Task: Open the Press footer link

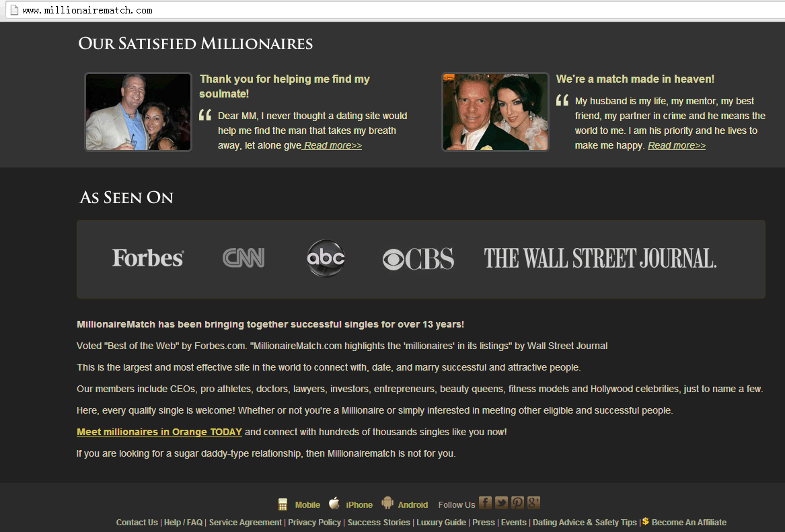Action: pos(483,523)
